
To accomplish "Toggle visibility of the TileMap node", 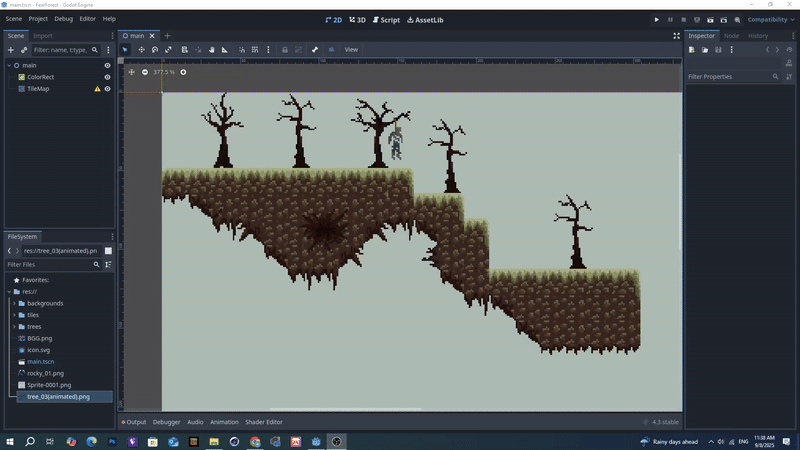I will 107,89.
